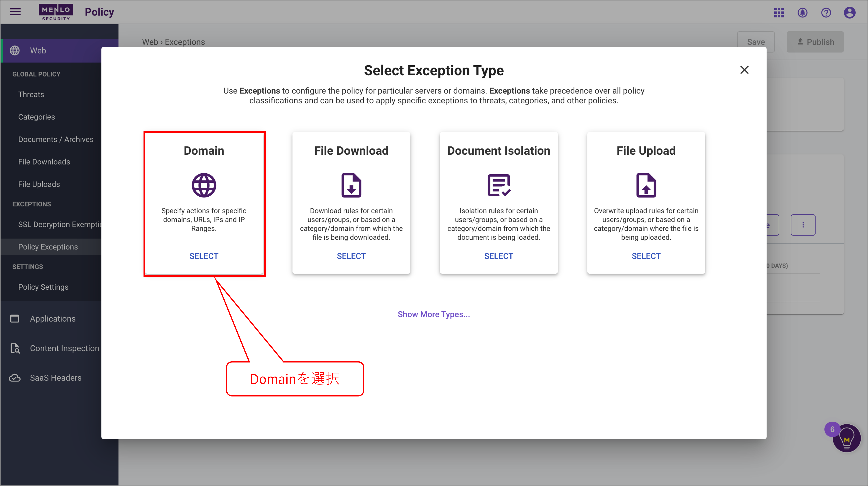Viewport: 868px width, 486px height.
Task: Open the SaaS Headers section
Action: click(x=56, y=378)
